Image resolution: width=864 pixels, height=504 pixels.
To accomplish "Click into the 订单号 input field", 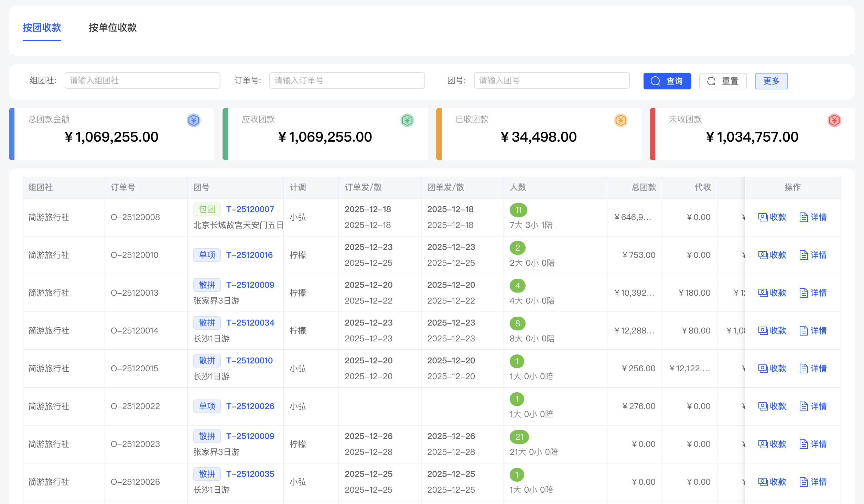I will (x=347, y=80).
